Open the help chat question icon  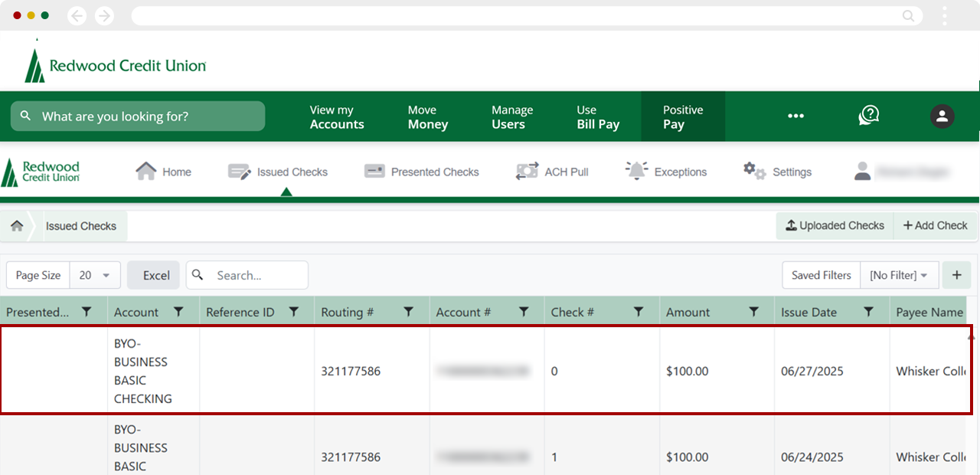click(x=869, y=116)
